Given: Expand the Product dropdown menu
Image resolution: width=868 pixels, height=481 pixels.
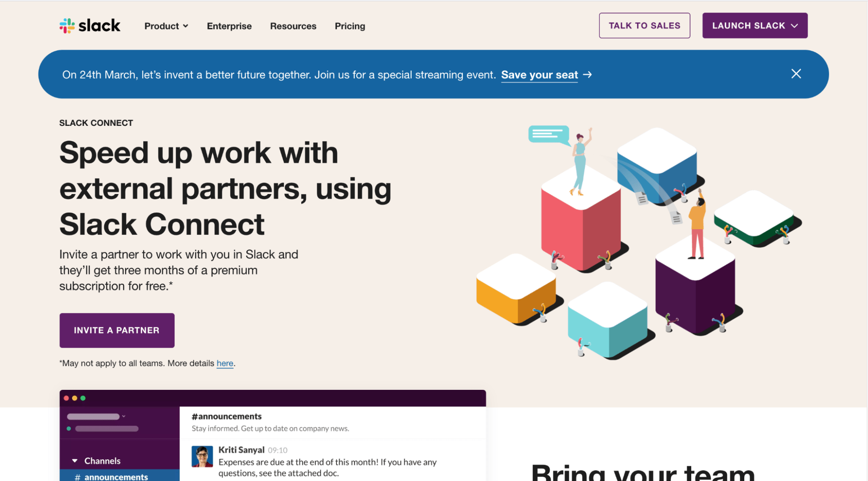Looking at the screenshot, I should point(166,26).
